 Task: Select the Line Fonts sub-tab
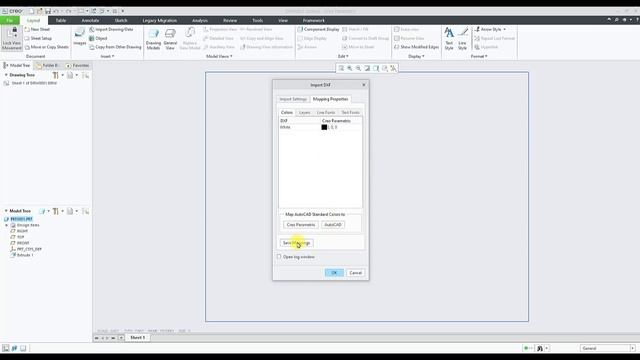coord(326,112)
